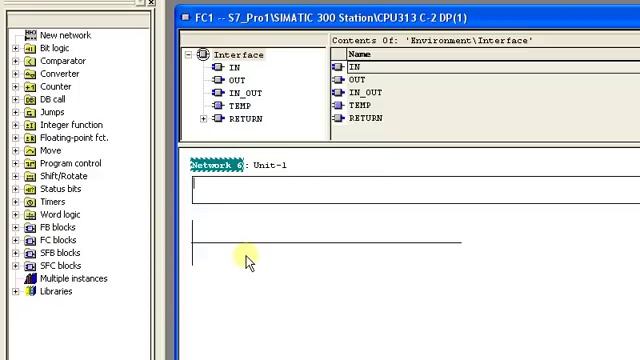This screenshot has height=360, width=640.
Task: Expand the Move category
Action: 16,151
